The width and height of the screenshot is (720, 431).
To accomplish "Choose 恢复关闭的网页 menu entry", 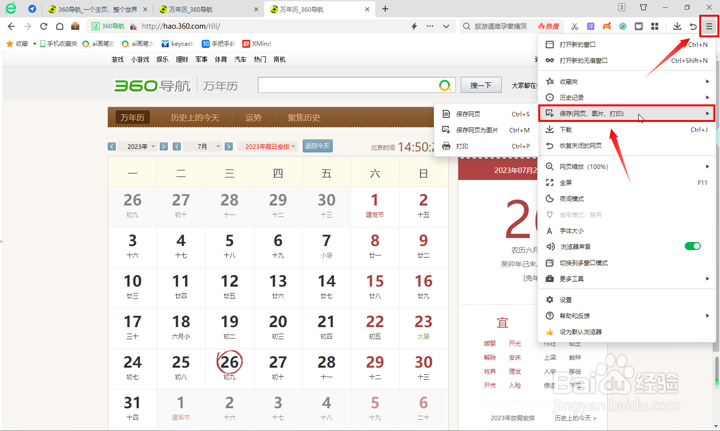I will click(626, 146).
